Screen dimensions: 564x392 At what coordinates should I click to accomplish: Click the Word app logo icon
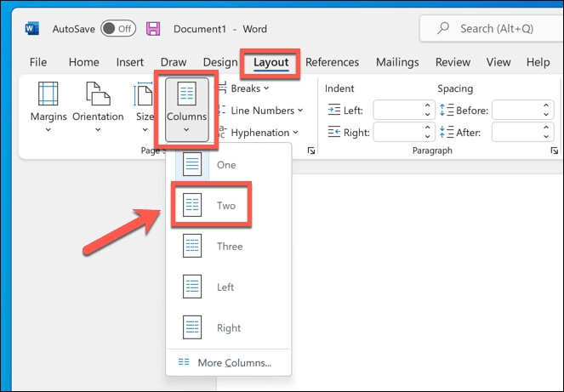point(32,28)
